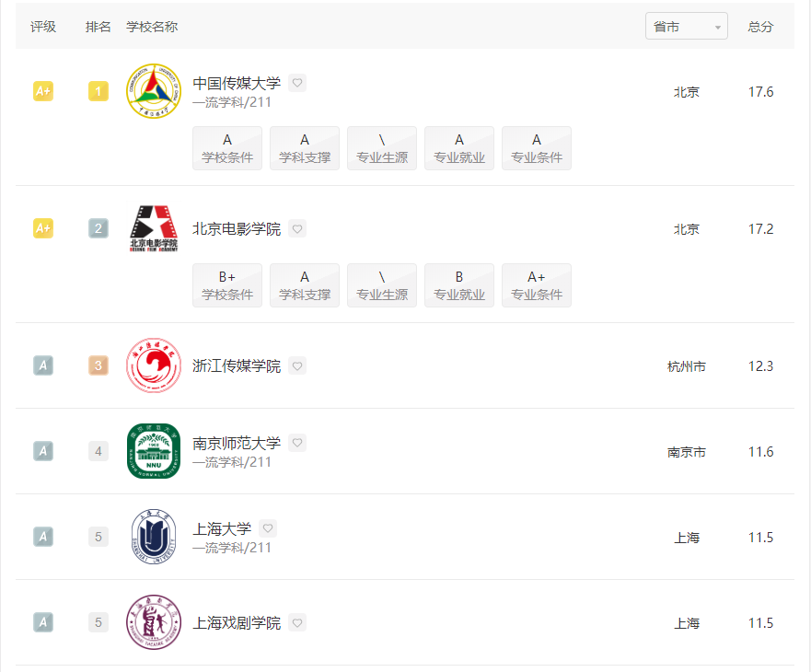The width and height of the screenshot is (811, 672).
Task: Click 学科支撑 A tile for 中国传媒大学
Action: (x=305, y=148)
